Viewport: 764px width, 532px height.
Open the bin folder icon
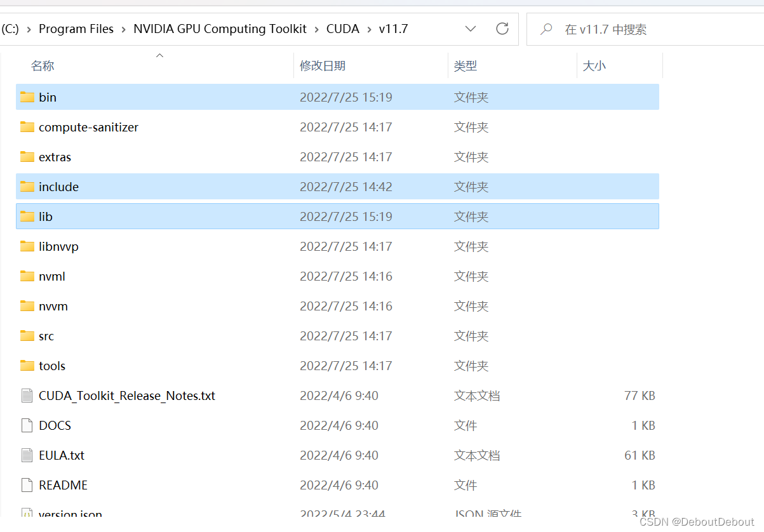tap(27, 97)
